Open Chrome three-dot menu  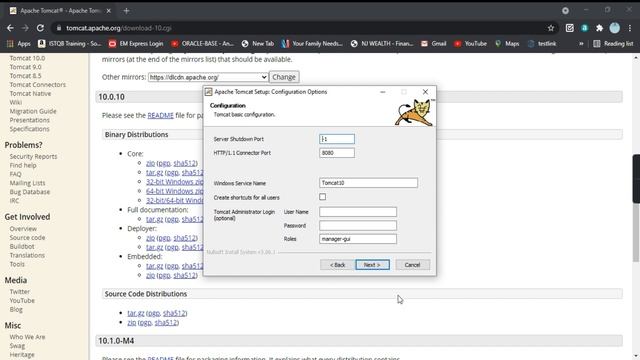tap(630, 28)
